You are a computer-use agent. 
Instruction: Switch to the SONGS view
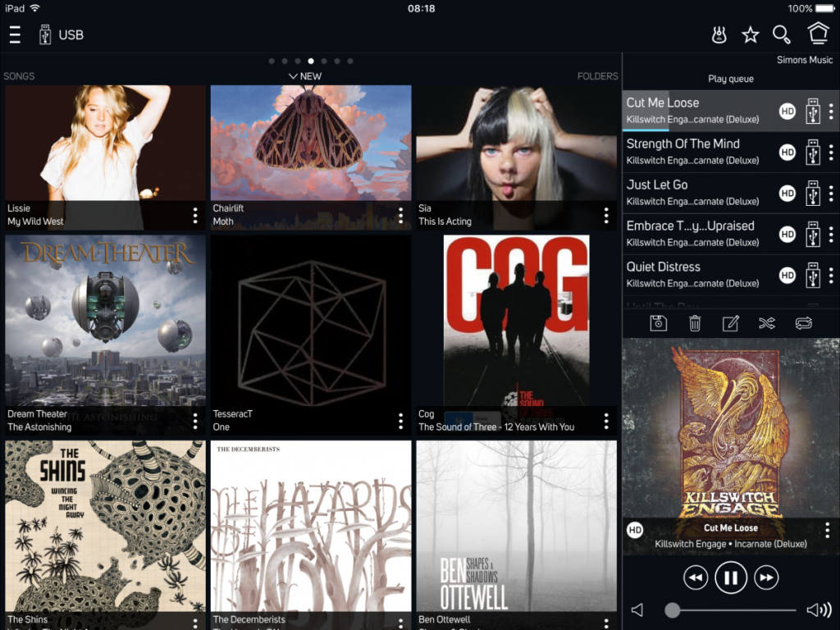(x=20, y=76)
